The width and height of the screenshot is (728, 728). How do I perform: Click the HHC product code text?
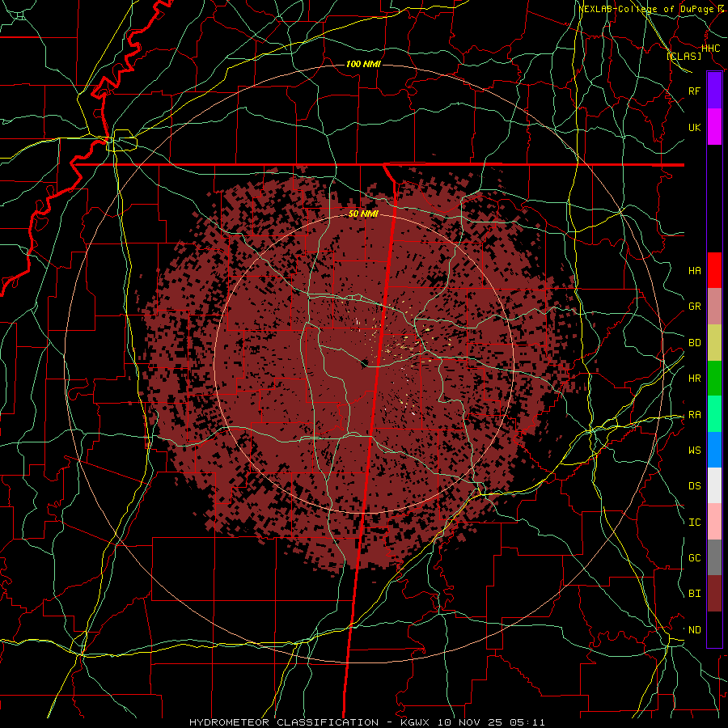point(711,49)
